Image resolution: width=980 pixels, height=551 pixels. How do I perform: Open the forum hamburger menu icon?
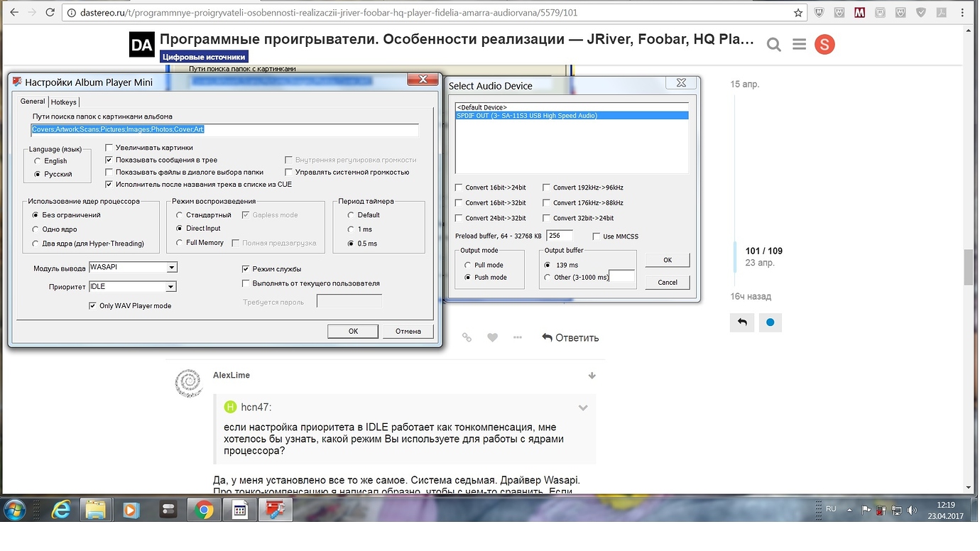pos(799,45)
